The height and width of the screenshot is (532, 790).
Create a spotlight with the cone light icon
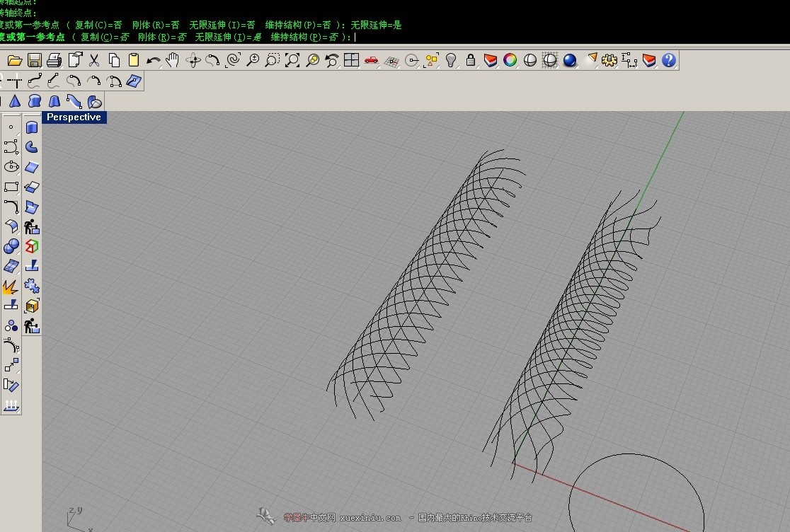(591, 59)
